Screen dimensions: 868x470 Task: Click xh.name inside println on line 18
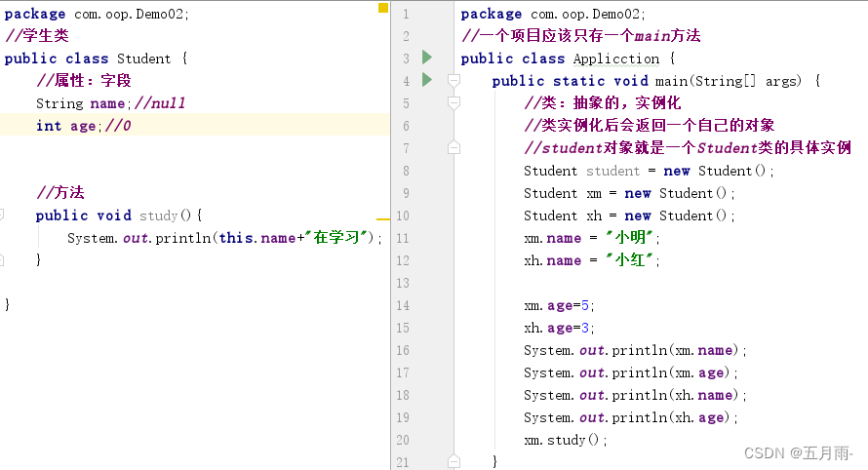(x=703, y=395)
